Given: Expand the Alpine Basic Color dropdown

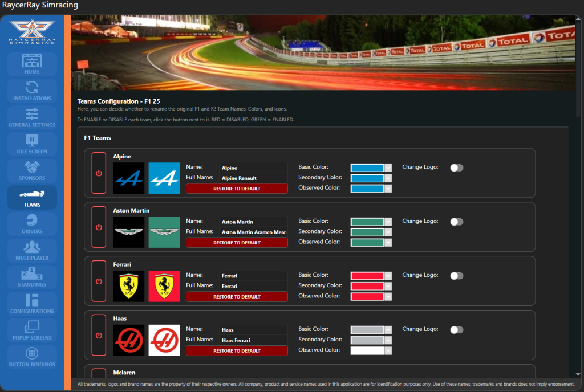Looking at the screenshot, I should click(x=388, y=168).
